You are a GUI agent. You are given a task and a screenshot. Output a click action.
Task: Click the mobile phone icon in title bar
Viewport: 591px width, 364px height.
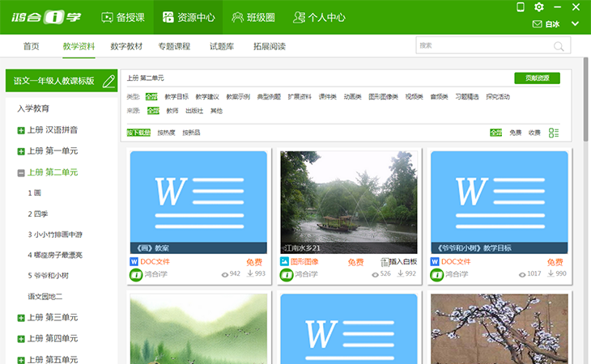521,7
